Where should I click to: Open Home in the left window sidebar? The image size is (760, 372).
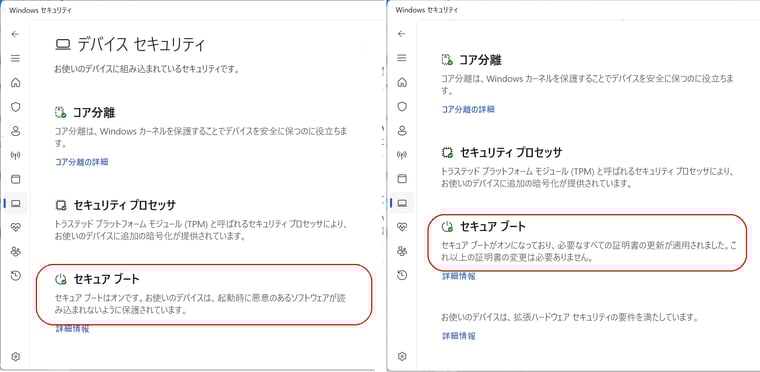(16, 82)
